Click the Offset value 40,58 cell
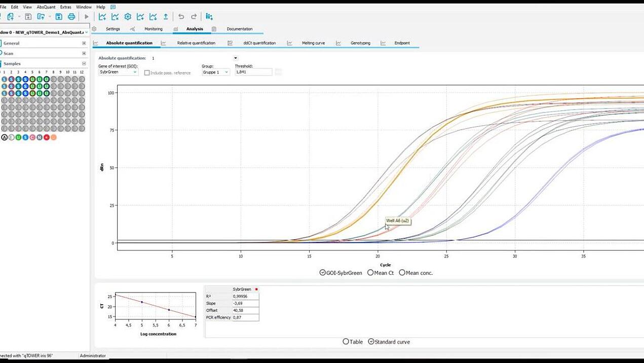The height and width of the screenshot is (363, 644). coord(245,310)
